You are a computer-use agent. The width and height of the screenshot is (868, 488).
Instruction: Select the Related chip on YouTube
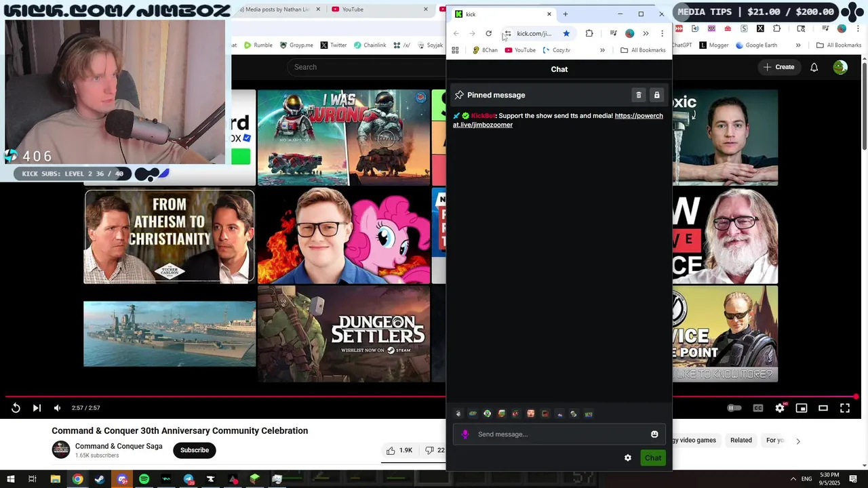coord(741,441)
